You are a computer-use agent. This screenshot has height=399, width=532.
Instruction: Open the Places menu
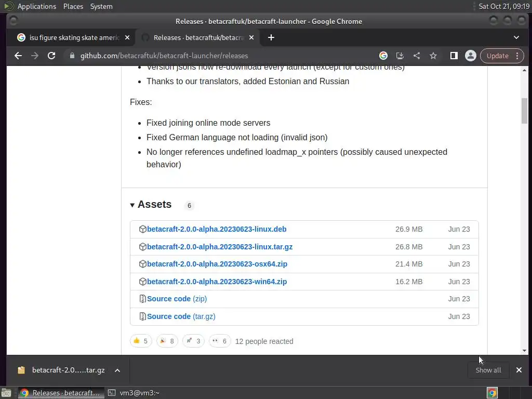pyautogui.click(x=73, y=6)
